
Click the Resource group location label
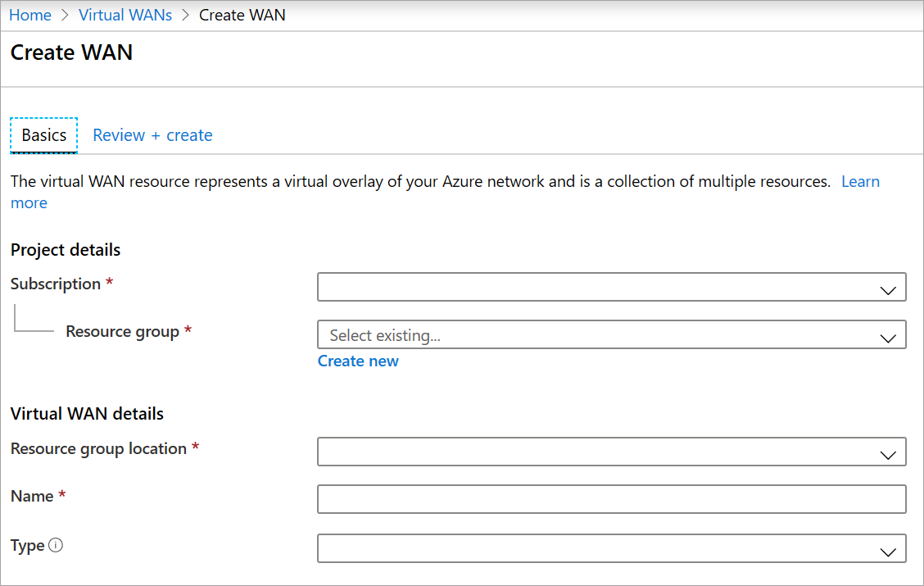(x=98, y=449)
